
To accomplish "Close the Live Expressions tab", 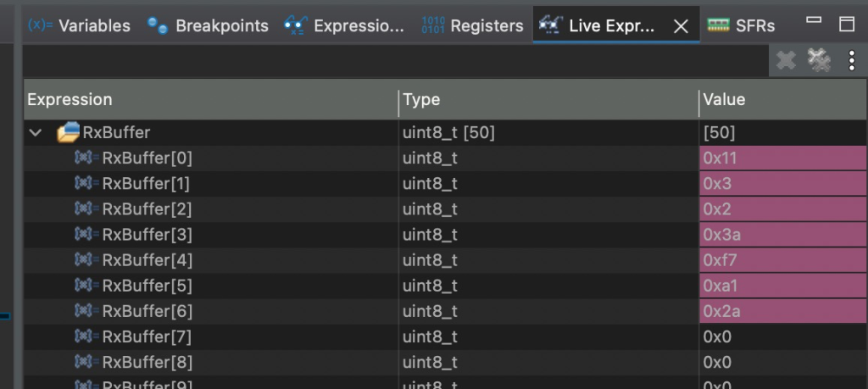I will [x=680, y=26].
